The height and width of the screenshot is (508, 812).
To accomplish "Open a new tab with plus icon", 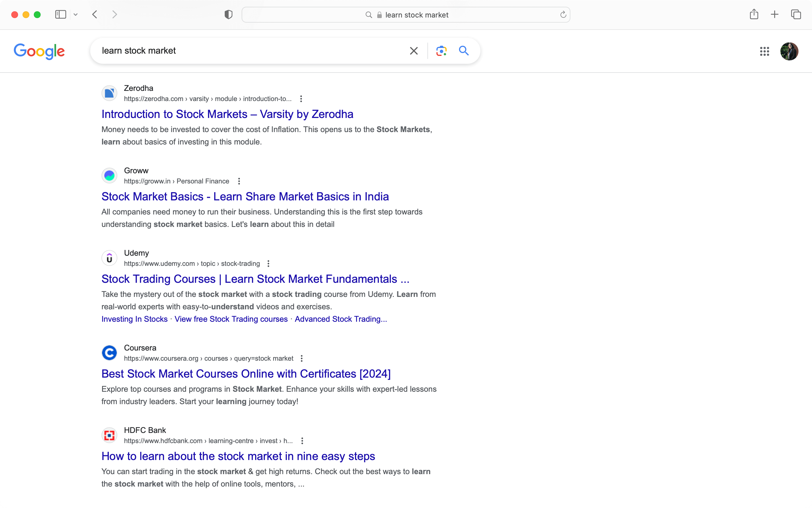I will [775, 14].
